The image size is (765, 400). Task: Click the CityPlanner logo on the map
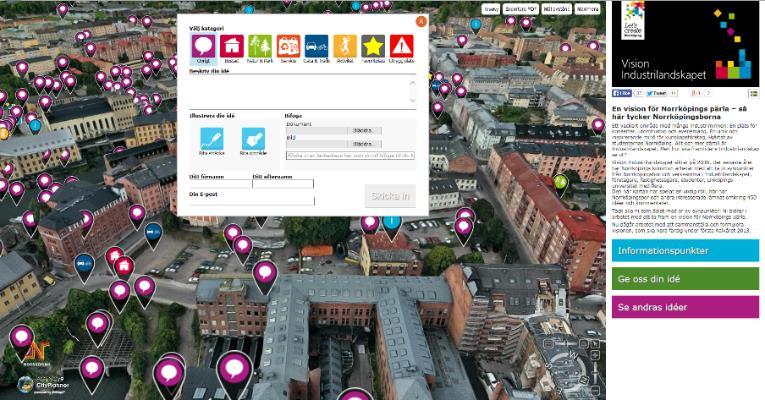43,385
